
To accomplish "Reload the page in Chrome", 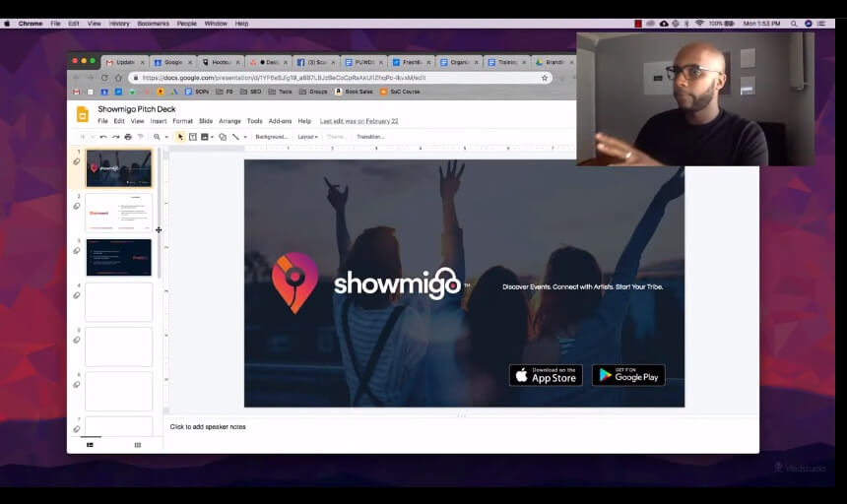I will tap(104, 78).
